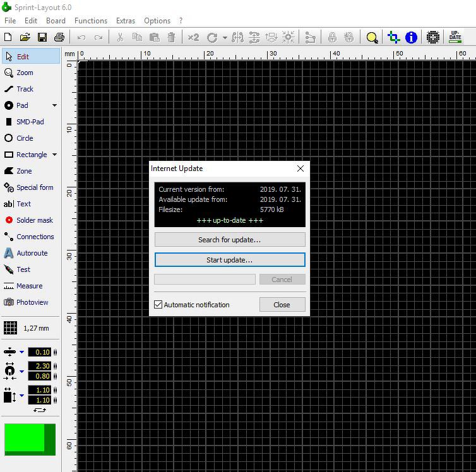Expand the Pad shape dropdown arrow

click(55, 105)
